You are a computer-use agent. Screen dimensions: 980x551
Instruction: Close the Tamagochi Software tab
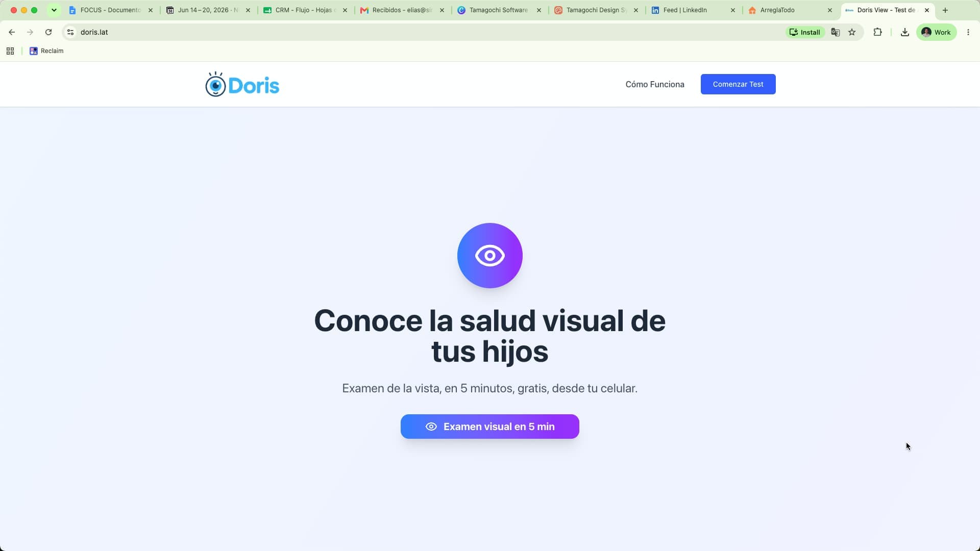[x=539, y=10]
